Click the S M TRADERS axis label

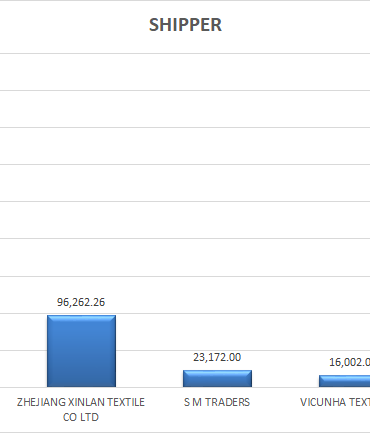tap(217, 402)
